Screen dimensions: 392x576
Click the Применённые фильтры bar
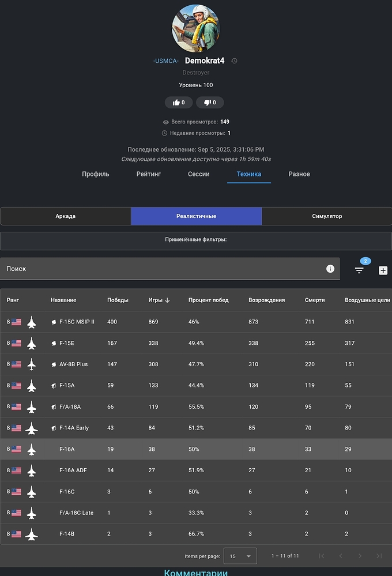pos(196,240)
